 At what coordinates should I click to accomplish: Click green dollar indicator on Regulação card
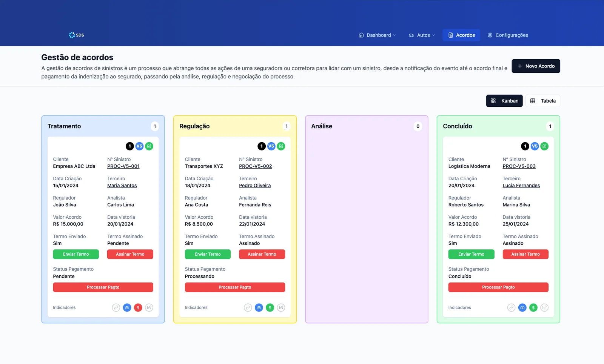270,308
